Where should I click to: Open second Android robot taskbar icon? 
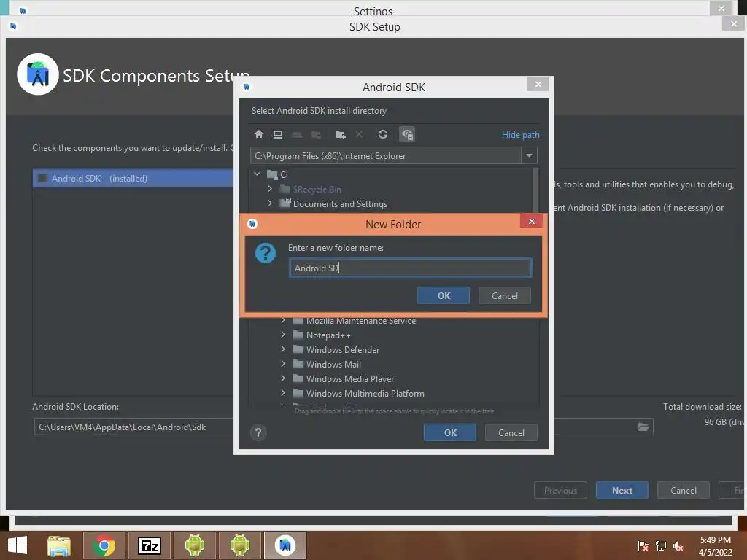click(239, 545)
